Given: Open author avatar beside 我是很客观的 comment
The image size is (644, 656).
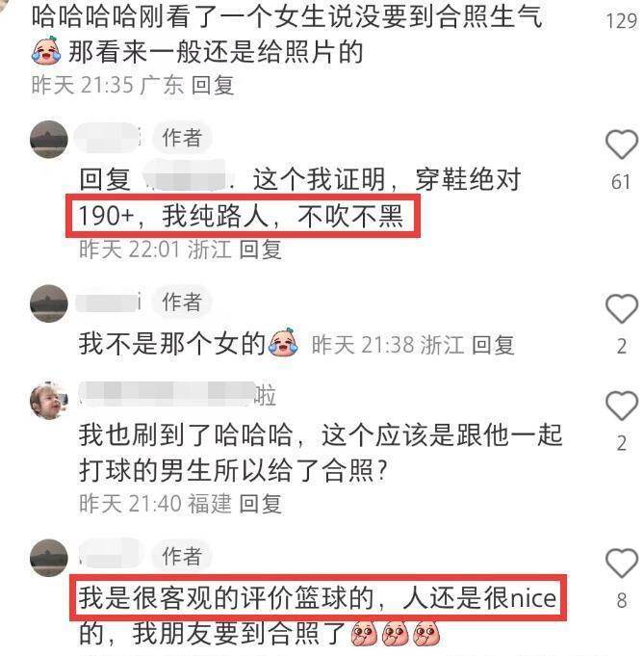Looking at the screenshot, I should click(49, 558).
